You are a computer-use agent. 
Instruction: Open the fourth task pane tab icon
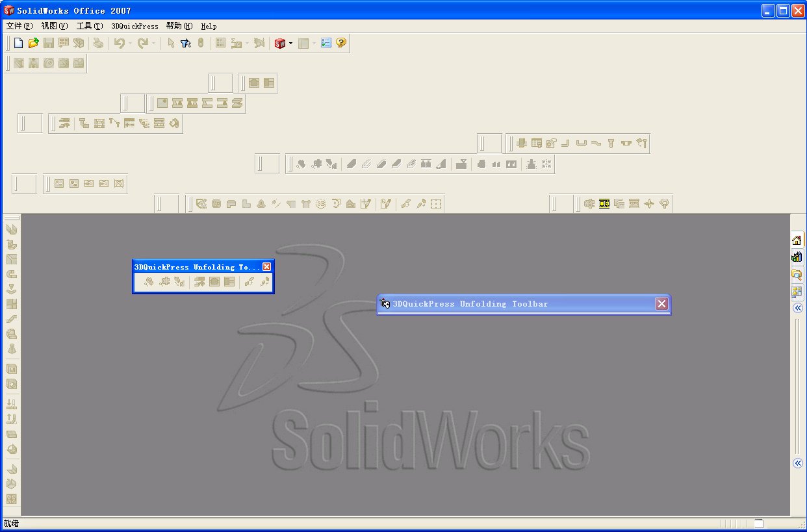coord(797,291)
